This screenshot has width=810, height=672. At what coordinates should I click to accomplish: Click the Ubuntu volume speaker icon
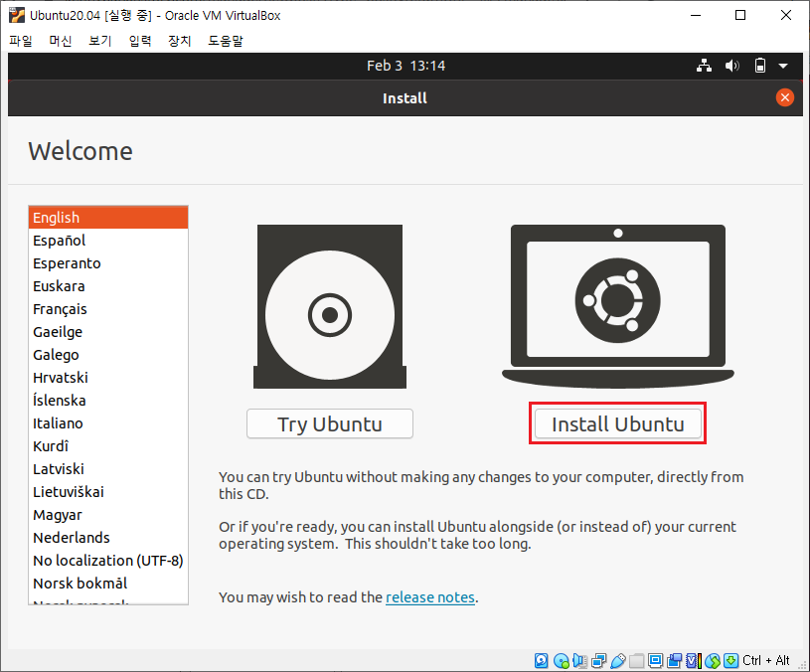(x=732, y=66)
